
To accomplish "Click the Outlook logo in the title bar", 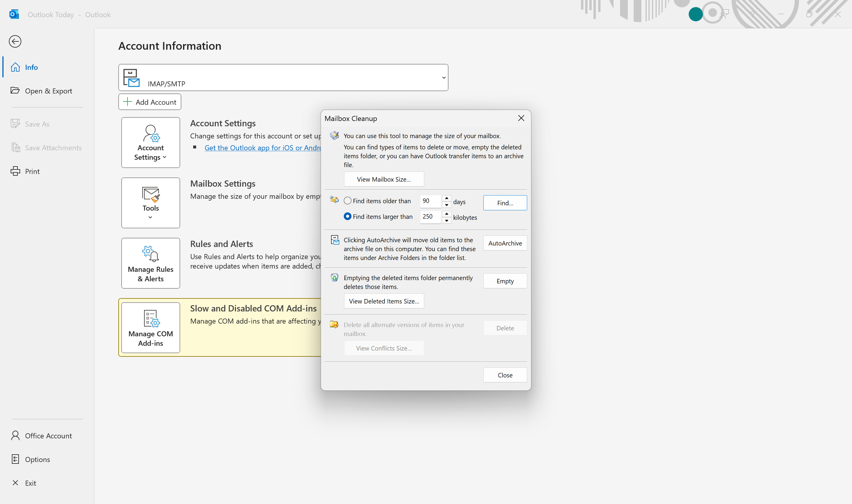I will point(14,14).
